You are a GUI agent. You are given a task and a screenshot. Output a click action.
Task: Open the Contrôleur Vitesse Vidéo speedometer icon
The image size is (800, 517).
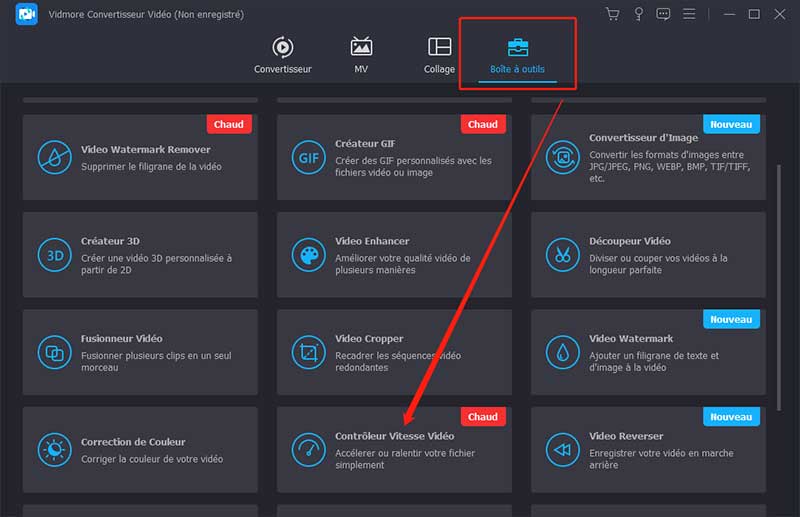[308, 450]
